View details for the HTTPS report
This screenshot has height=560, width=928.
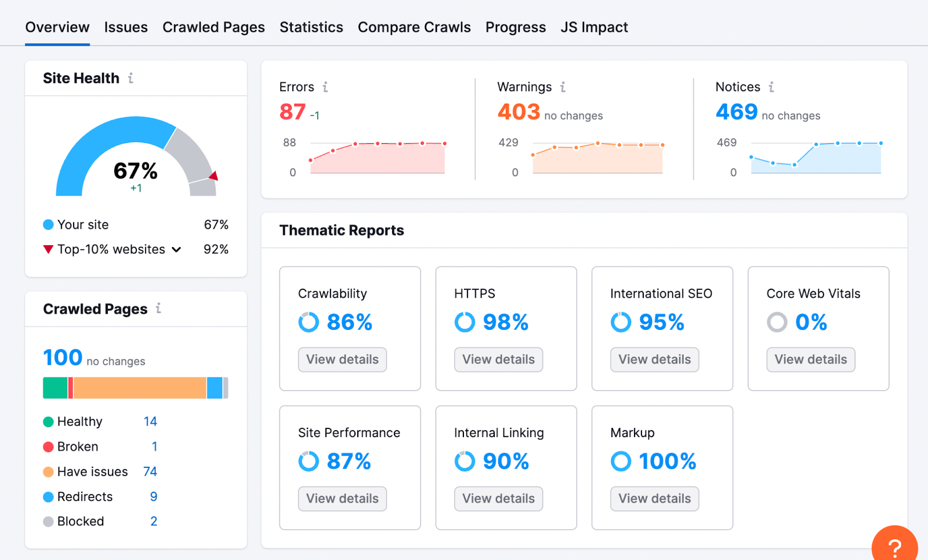[498, 359]
